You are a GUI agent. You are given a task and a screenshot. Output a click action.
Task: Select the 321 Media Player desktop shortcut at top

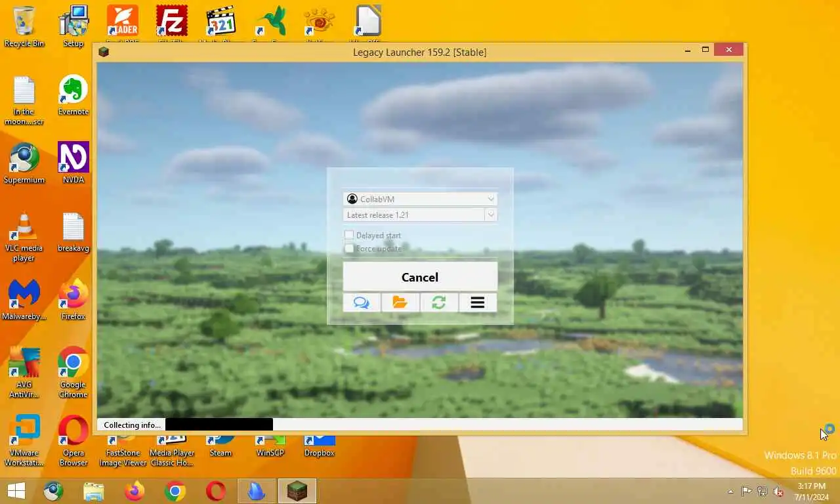click(x=220, y=24)
